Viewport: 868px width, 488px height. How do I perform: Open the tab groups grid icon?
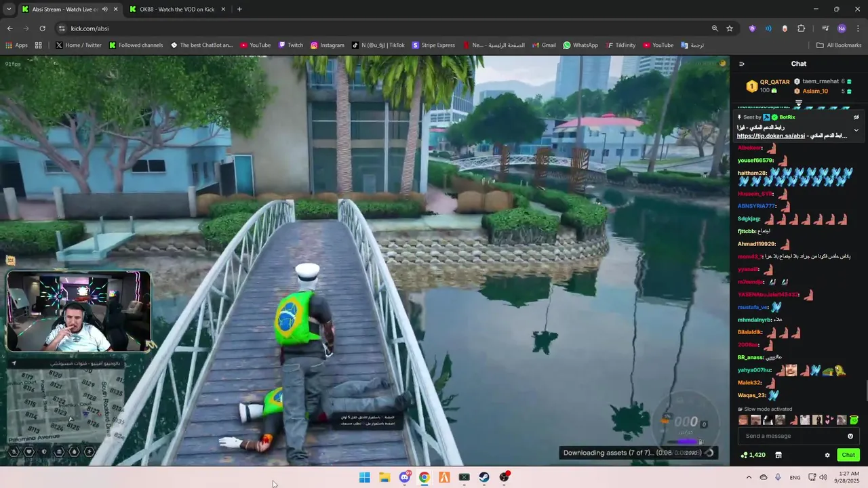pos(39,45)
